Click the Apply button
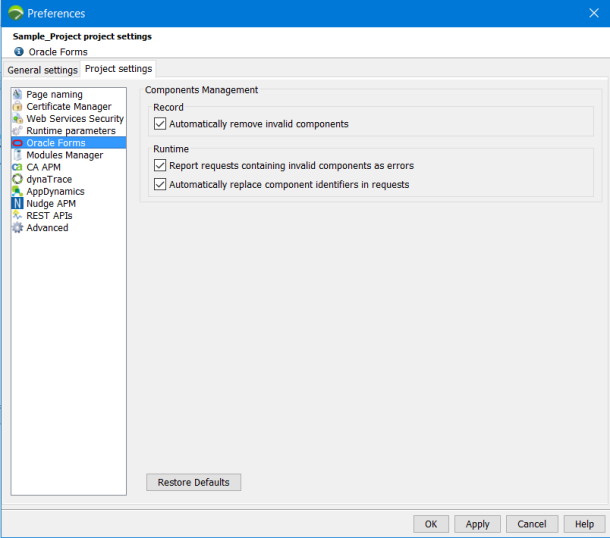610x538 pixels. [477, 524]
